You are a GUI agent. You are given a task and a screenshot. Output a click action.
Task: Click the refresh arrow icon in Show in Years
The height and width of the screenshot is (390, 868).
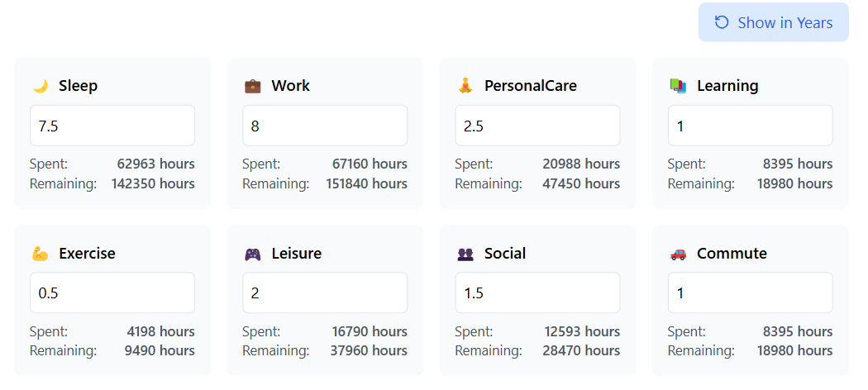click(722, 22)
